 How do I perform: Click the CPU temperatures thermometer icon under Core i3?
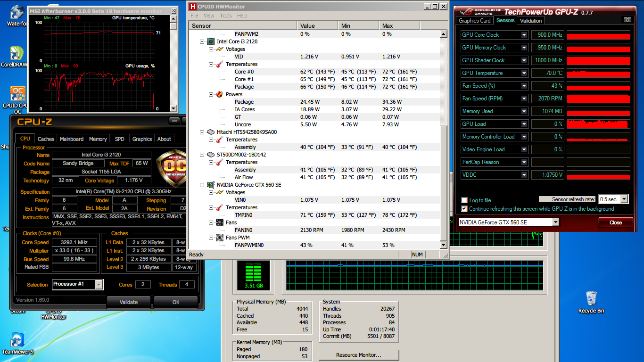coord(219,64)
